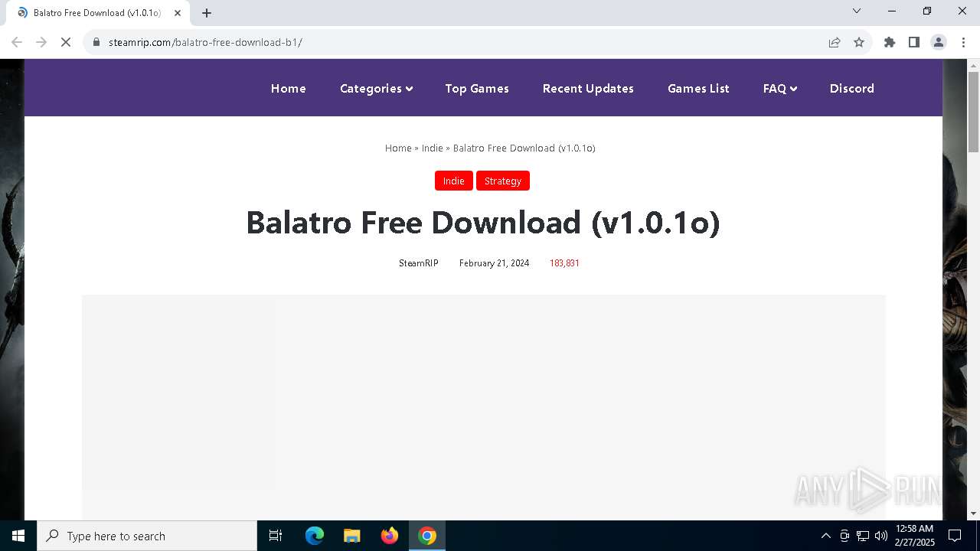Open the Games List page

[698, 88]
